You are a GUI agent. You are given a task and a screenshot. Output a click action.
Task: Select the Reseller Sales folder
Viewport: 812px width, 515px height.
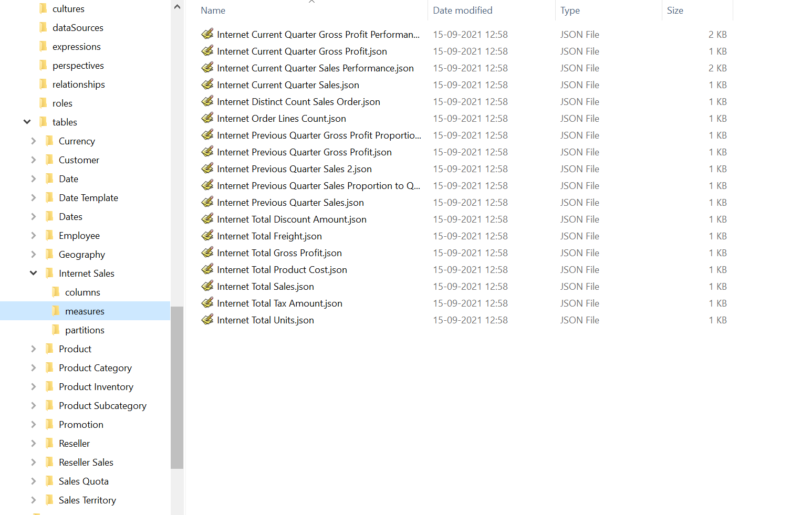point(86,462)
